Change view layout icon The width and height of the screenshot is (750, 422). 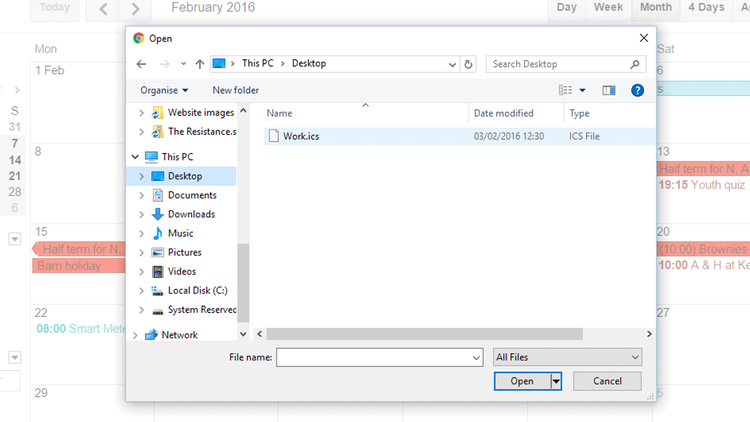(566, 90)
